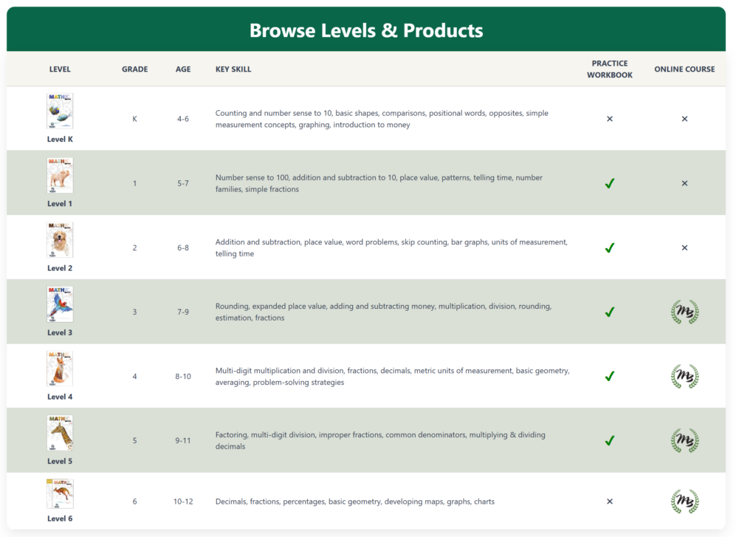Click the grade cell in the Level 3 row
Image resolution: width=756 pixels, height=537 pixels.
134,312
